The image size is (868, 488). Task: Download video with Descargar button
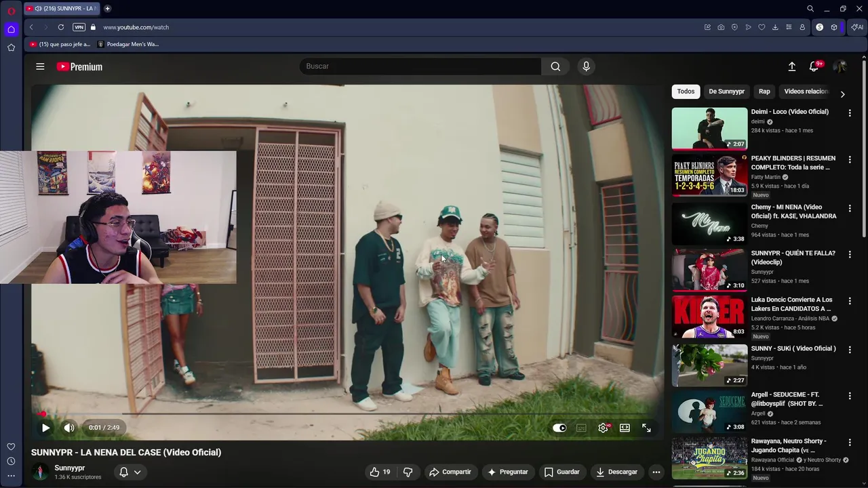pyautogui.click(x=617, y=472)
